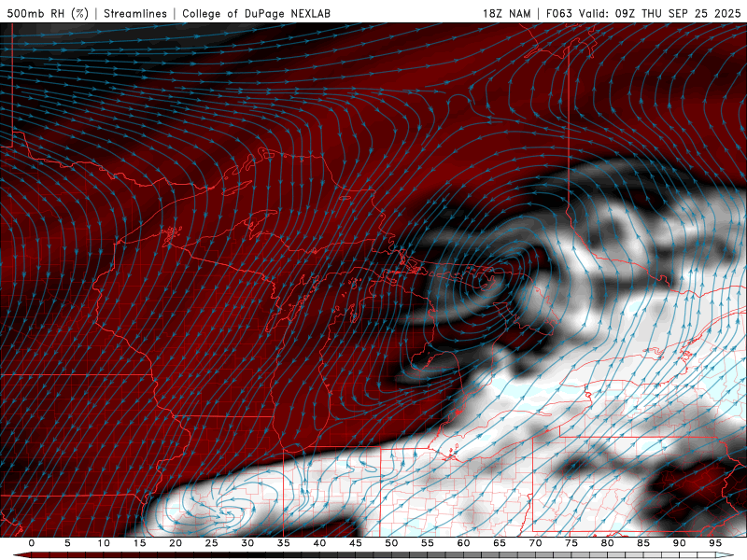Click the "500mb RH (%)" title text
This screenshot has height=560, width=747.
48,13
